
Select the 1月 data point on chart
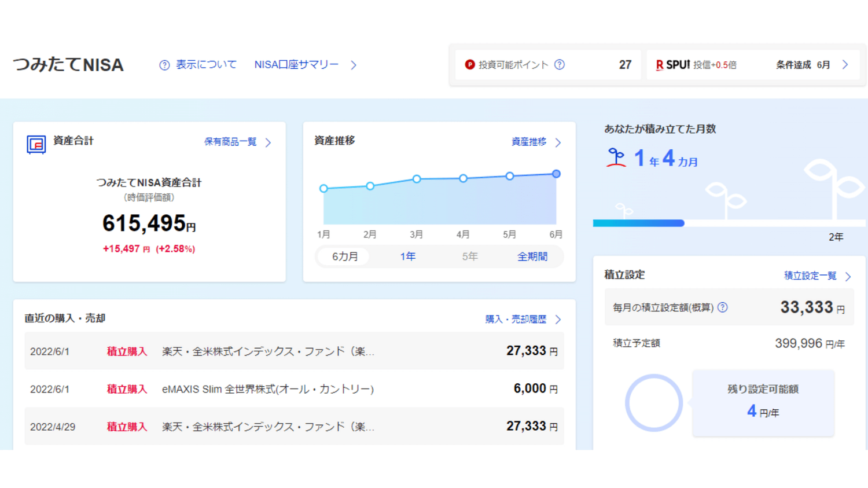coord(323,188)
